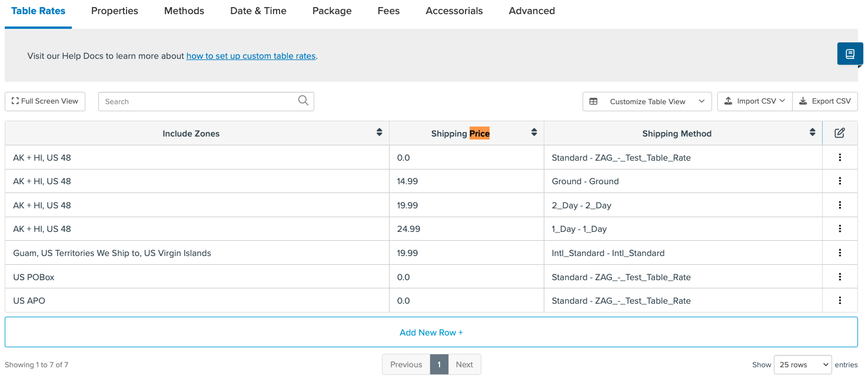
Task: Switch to the Date & Time tab
Action: (258, 11)
